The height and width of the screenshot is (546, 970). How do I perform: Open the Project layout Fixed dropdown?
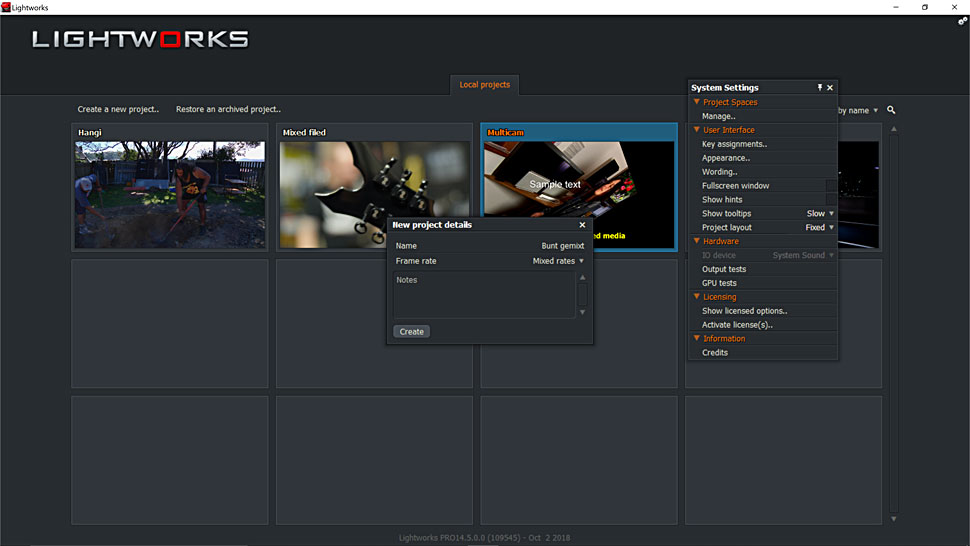[820, 228]
